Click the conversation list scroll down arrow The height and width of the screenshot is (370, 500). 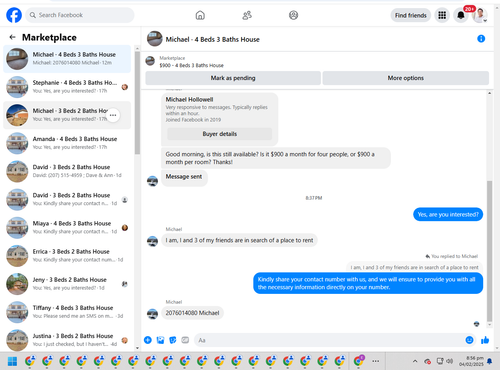(137, 348)
